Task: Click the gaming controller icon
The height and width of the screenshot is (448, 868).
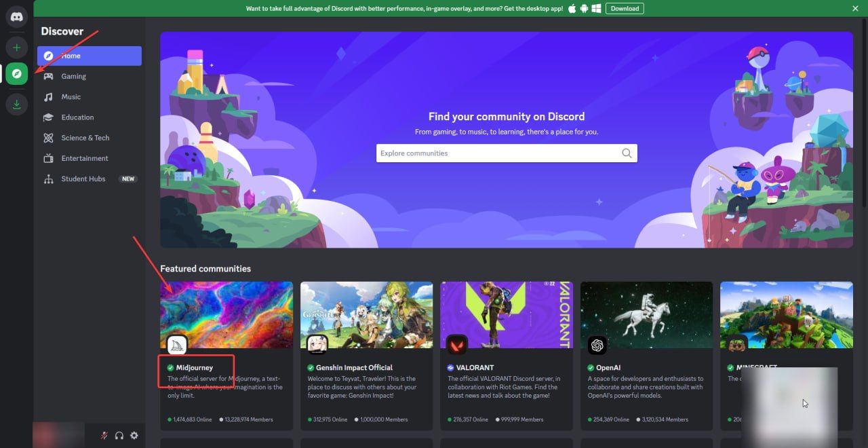Action: click(x=48, y=76)
